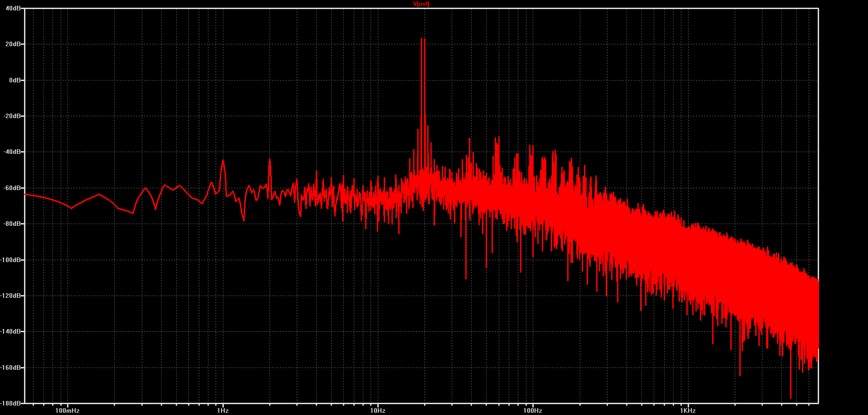
Task: Click the -140dB vertical axis label
Action: pyautogui.click(x=10, y=332)
